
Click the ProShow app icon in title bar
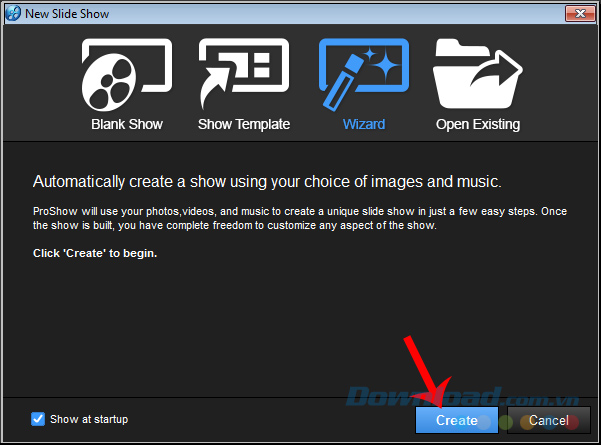[13, 14]
